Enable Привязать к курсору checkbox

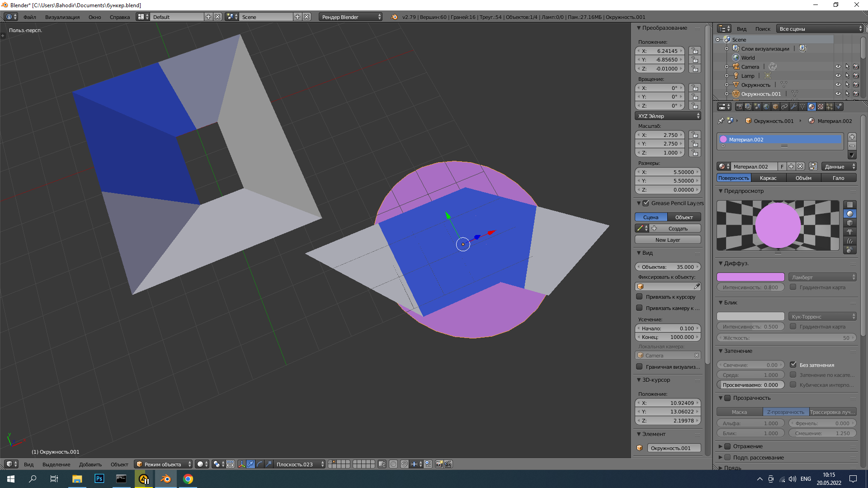pos(639,297)
